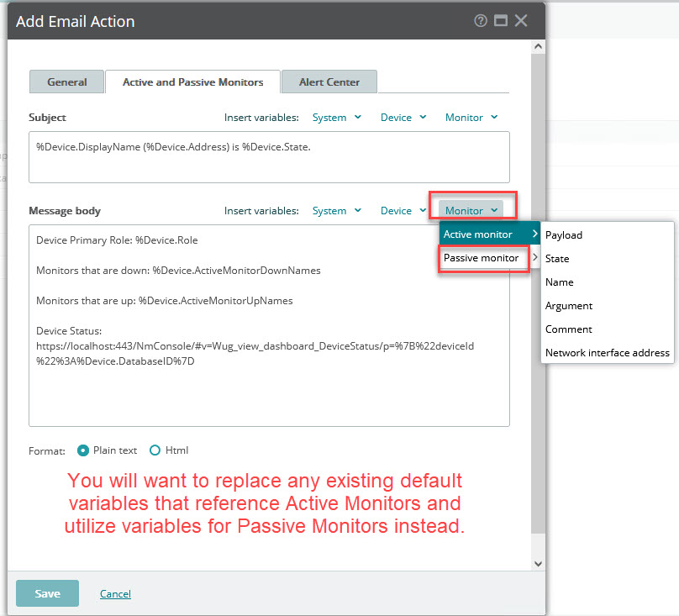The image size is (679, 616).
Task: Click the Cancel link
Action: [x=115, y=593]
